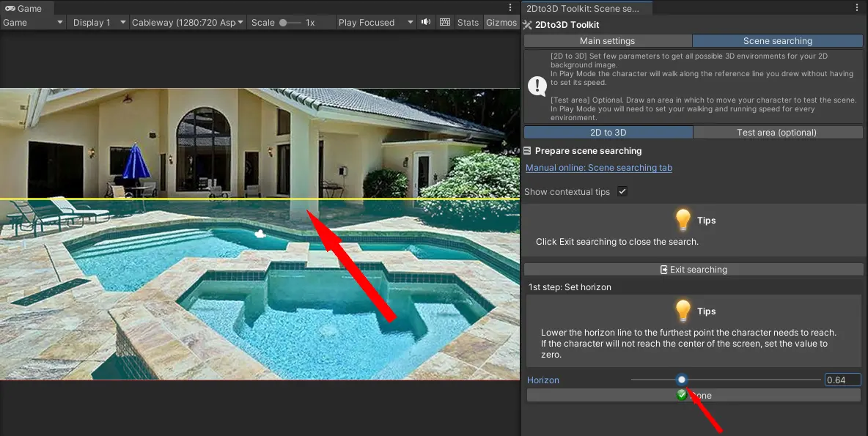This screenshot has height=436, width=868.
Task: Open Manual online: Scene searching tab link
Action: (599, 168)
